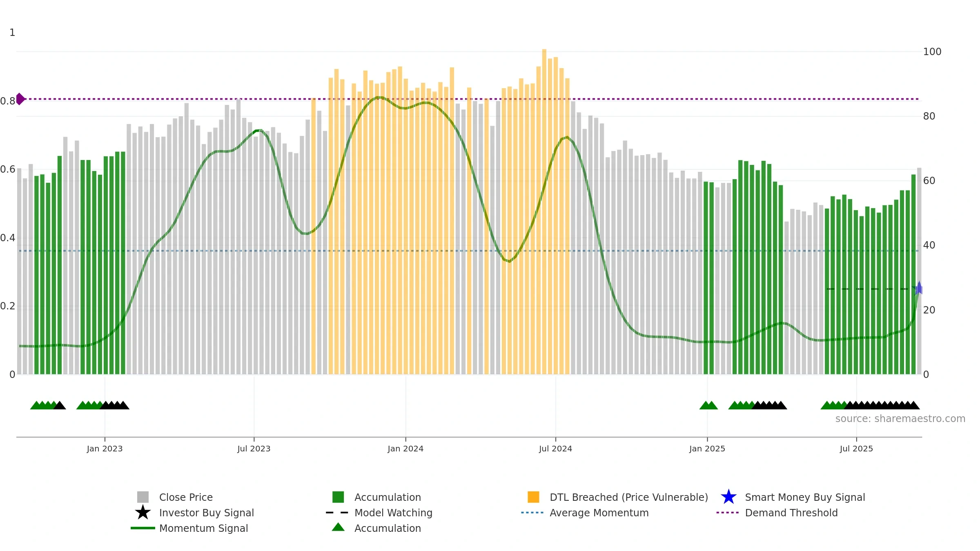Screen dimensions: 980x551
Task: Click the green Momentum Signal line legend icon
Action: point(143,528)
